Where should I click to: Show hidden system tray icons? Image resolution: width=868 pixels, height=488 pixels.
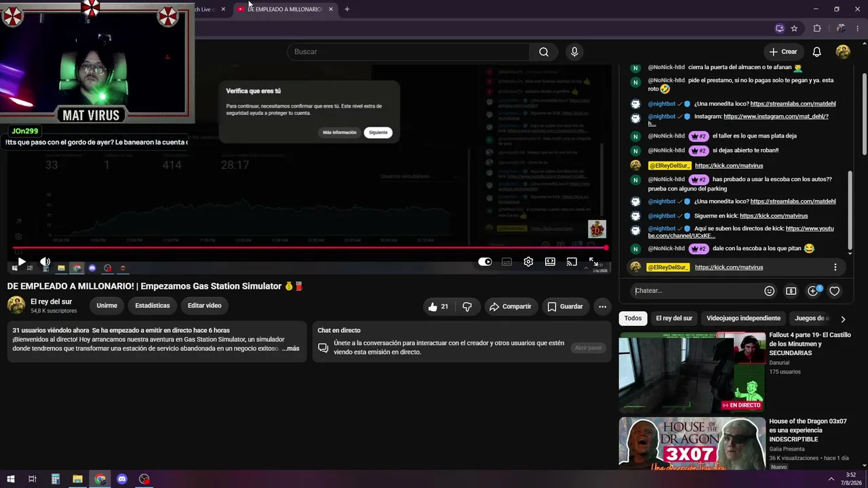(831, 479)
